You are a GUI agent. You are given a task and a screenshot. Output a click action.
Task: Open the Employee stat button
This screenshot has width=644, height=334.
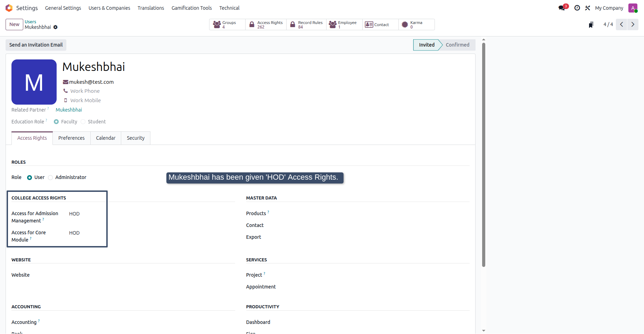(344, 25)
